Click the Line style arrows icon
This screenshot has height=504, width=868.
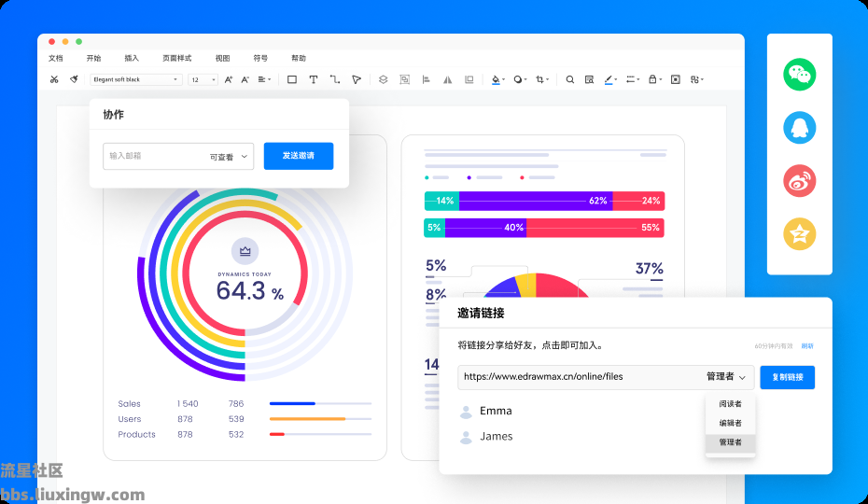coord(631,79)
